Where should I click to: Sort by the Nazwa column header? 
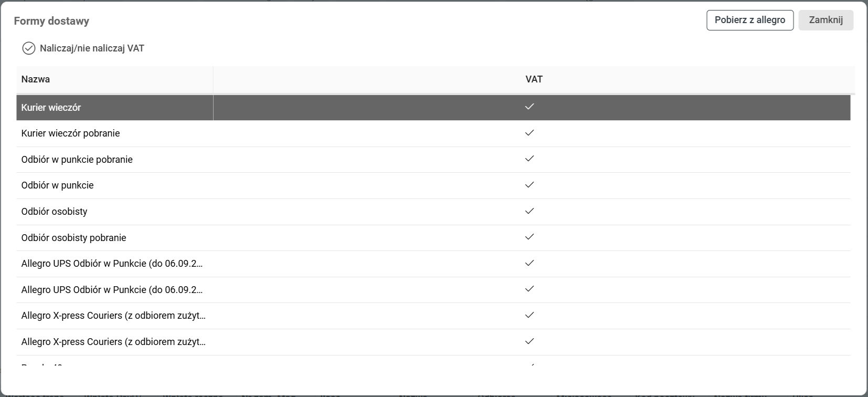point(36,79)
